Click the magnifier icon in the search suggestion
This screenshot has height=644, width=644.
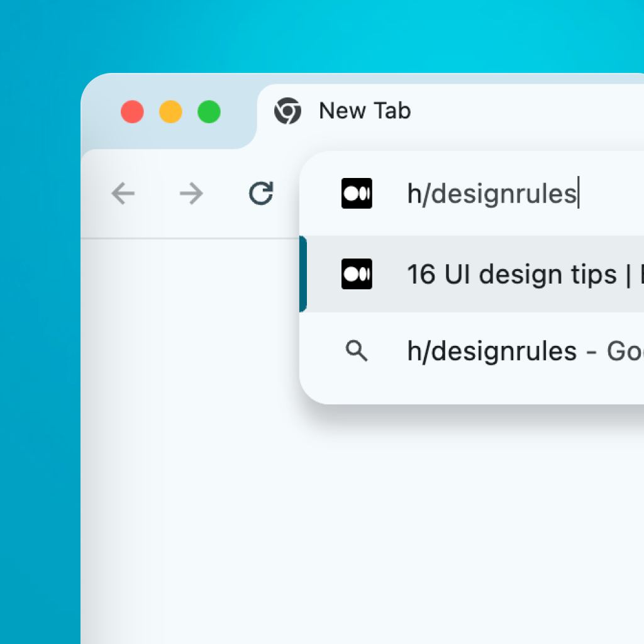click(357, 351)
